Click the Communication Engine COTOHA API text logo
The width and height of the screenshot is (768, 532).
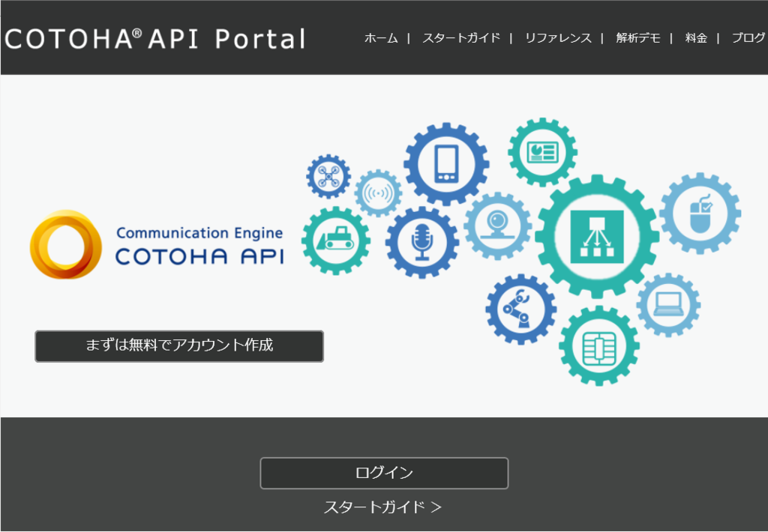pos(199,247)
